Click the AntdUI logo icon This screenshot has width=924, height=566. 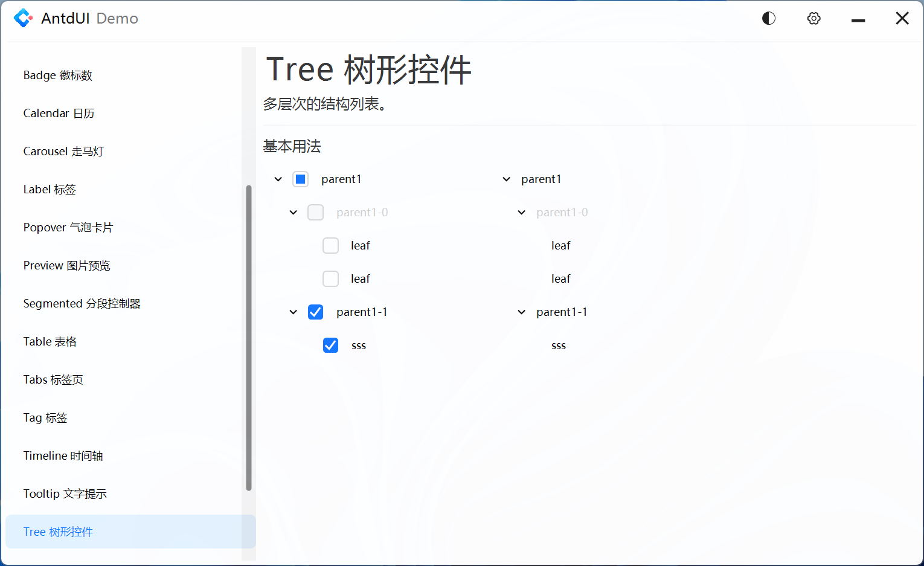point(24,18)
